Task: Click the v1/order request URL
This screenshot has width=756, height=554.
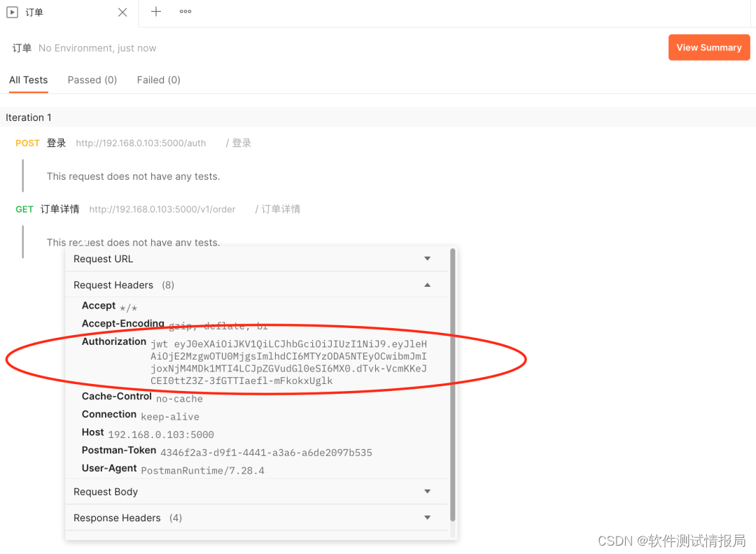Action: click(162, 209)
